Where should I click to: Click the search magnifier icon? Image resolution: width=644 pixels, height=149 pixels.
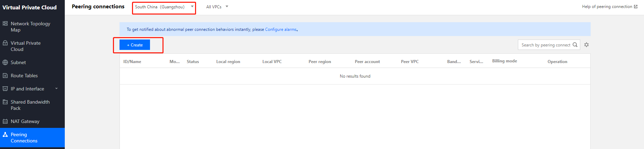coord(575,45)
